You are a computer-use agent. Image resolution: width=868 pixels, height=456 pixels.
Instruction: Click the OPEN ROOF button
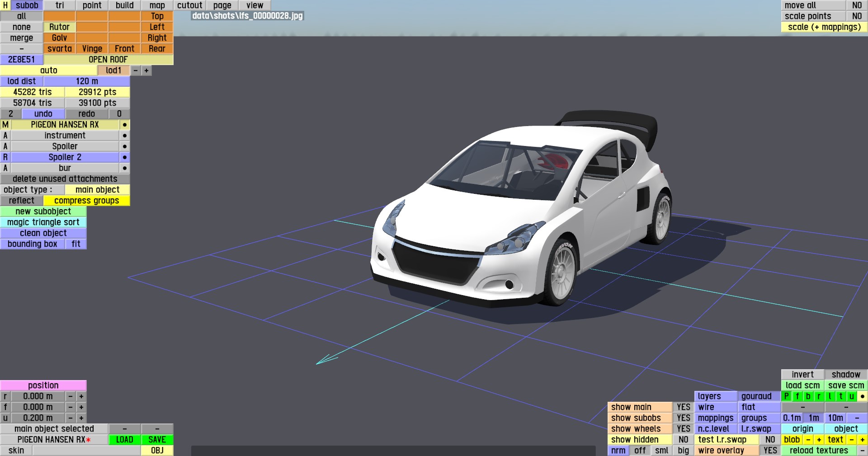pos(108,60)
